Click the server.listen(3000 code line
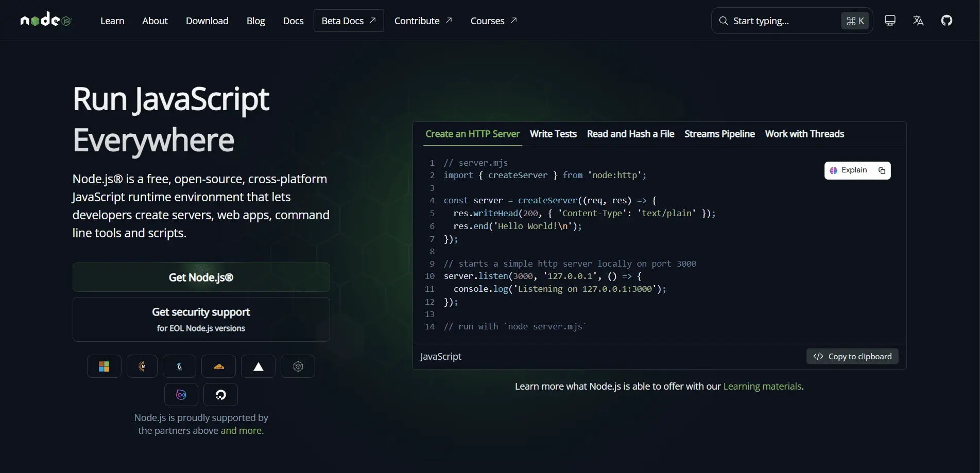 click(543, 276)
